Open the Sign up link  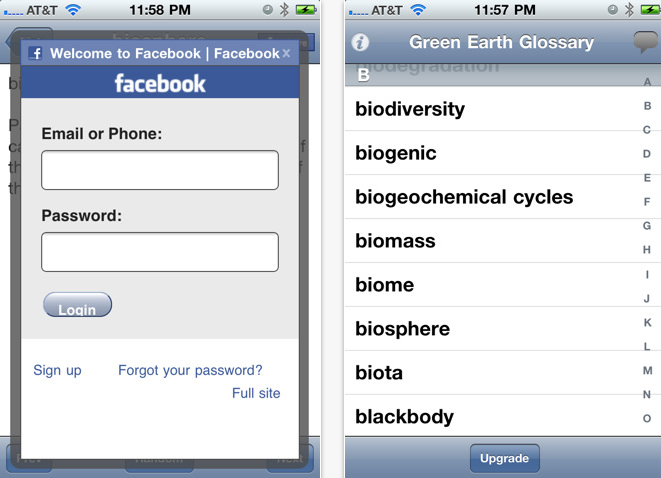(x=57, y=370)
